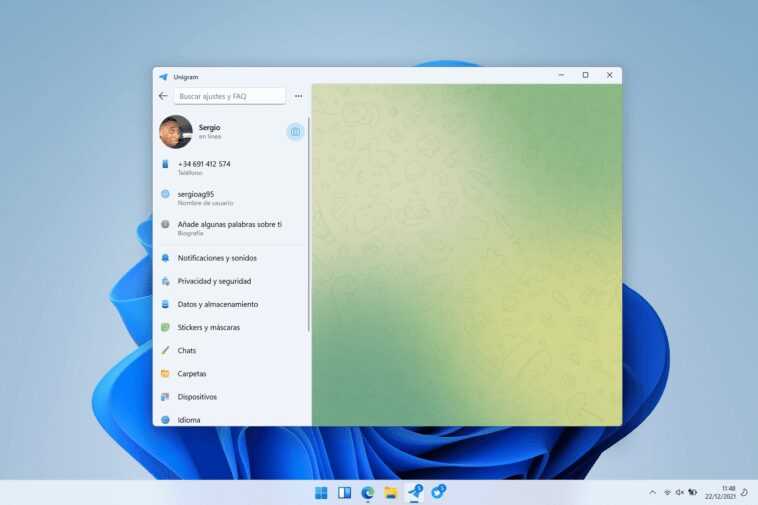The height and width of the screenshot is (505, 758).
Task: Go back with the arrow icon
Action: pos(163,96)
